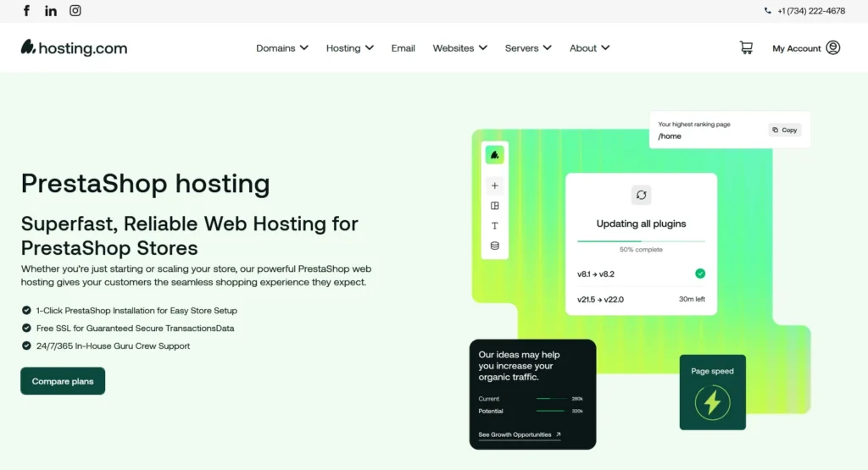This screenshot has width=868, height=470.
Task: Expand the chevron next to About
Action: (x=605, y=48)
